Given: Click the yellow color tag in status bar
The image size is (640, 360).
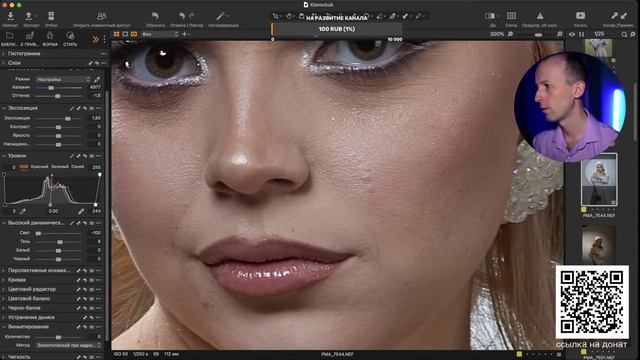Looking at the screenshot, I should tap(519, 354).
